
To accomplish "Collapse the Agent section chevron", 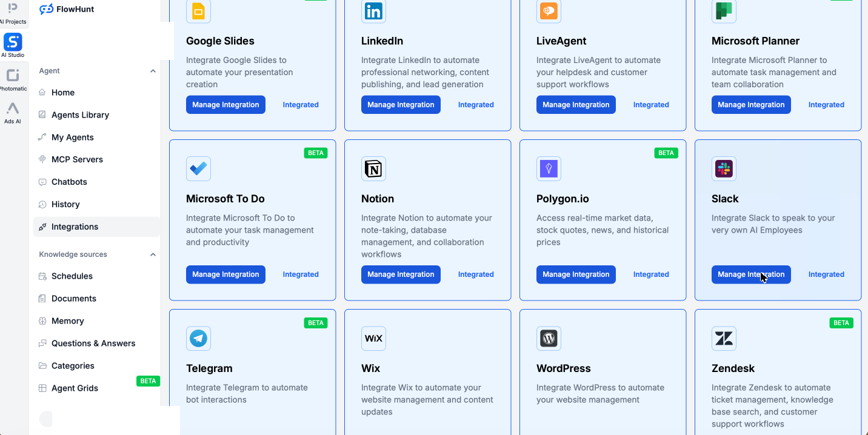I will pos(153,71).
